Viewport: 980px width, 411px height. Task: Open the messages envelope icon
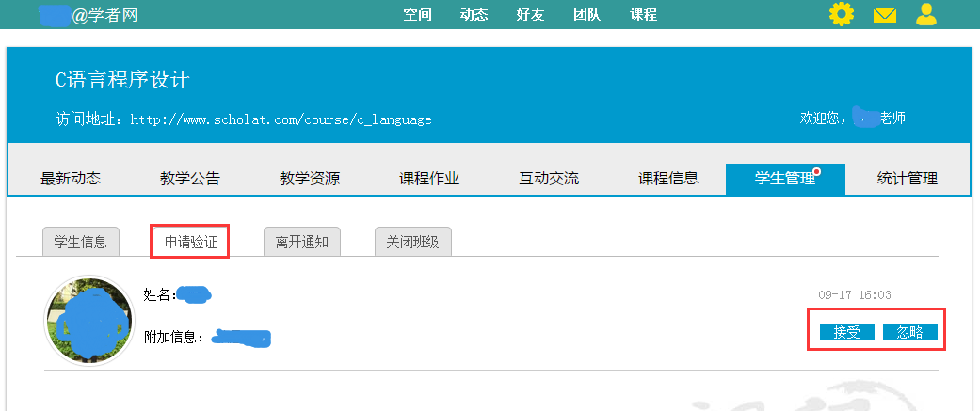[884, 14]
